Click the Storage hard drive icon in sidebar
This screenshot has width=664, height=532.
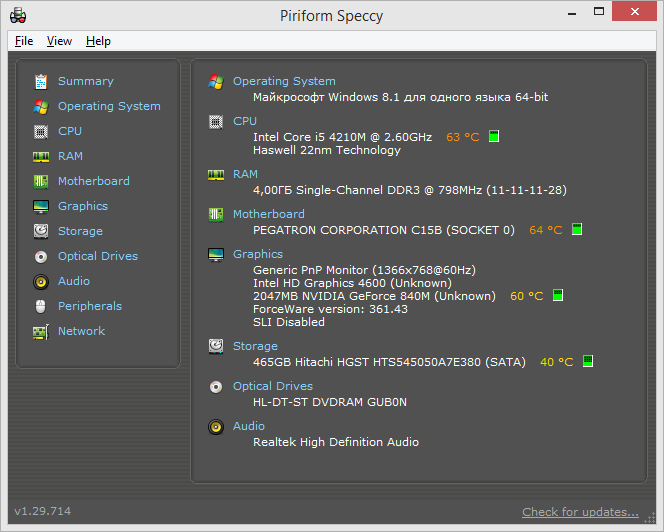(x=41, y=231)
